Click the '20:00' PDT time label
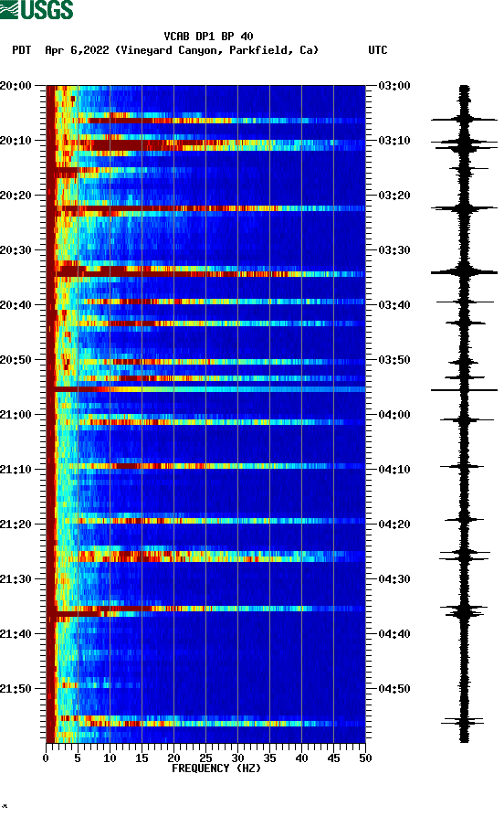This screenshot has width=504, height=816. (16, 86)
